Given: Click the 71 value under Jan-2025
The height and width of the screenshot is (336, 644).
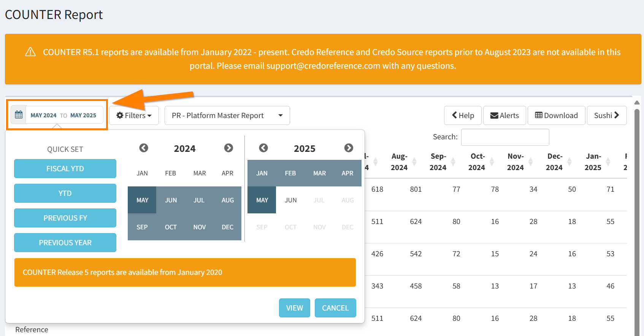Looking at the screenshot, I should click(x=611, y=189).
